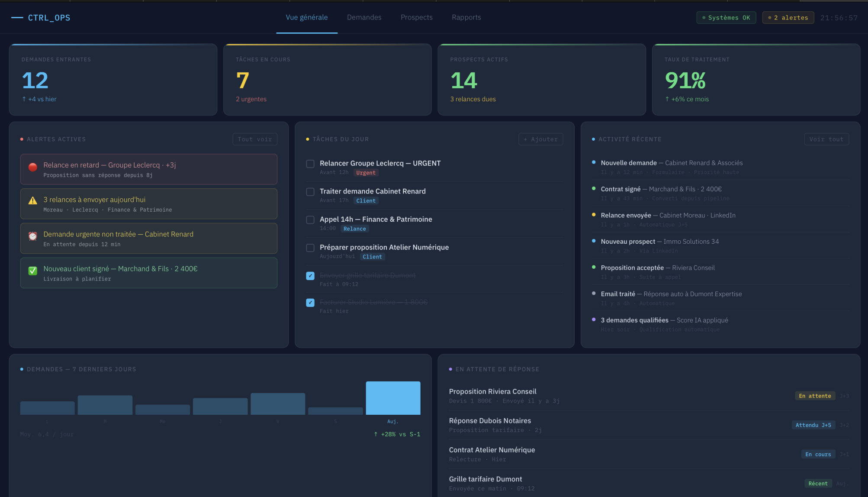Image resolution: width=868 pixels, height=497 pixels.
Task: Click the yellow dot on Tâches du jour panel
Action: [307, 139]
